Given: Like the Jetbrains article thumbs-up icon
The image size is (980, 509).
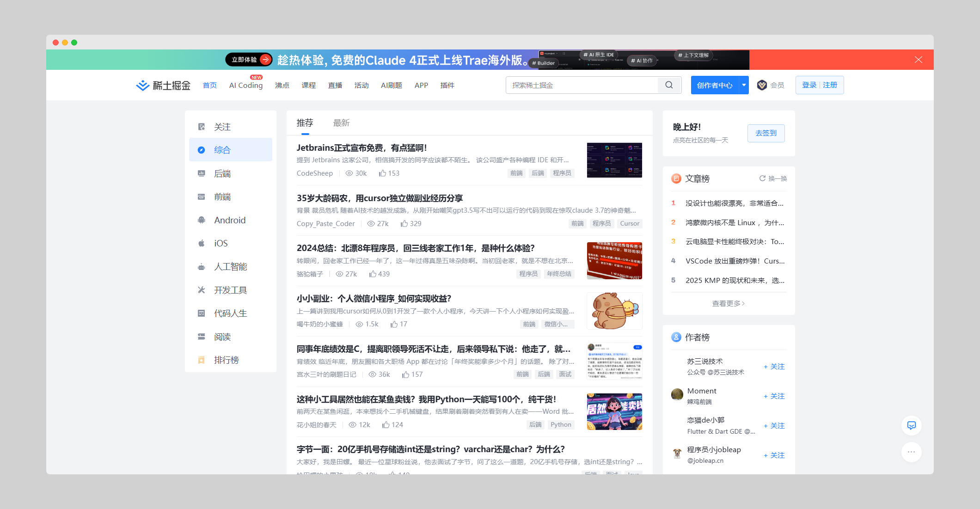Looking at the screenshot, I should pos(383,173).
